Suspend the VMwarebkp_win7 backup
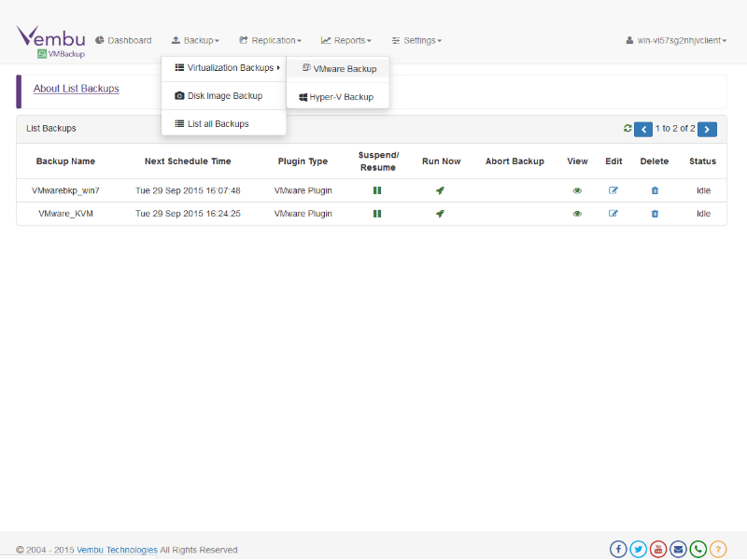This screenshot has height=560, width=747. pyautogui.click(x=377, y=190)
